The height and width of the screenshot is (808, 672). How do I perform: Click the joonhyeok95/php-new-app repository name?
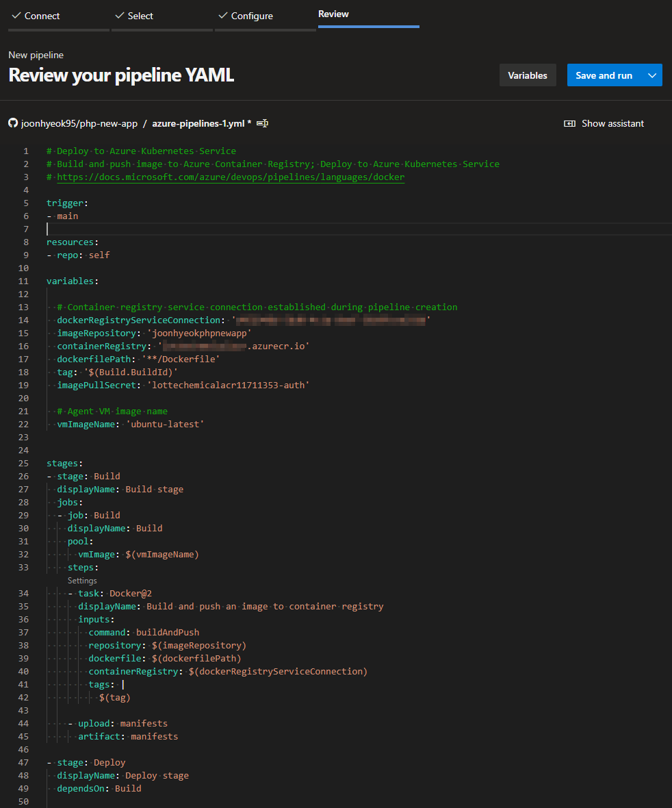coord(79,123)
